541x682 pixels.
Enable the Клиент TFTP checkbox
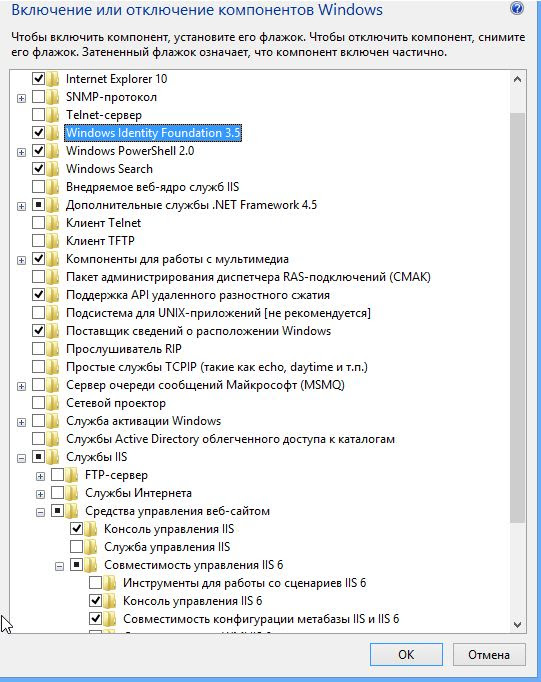[x=38, y=241]
